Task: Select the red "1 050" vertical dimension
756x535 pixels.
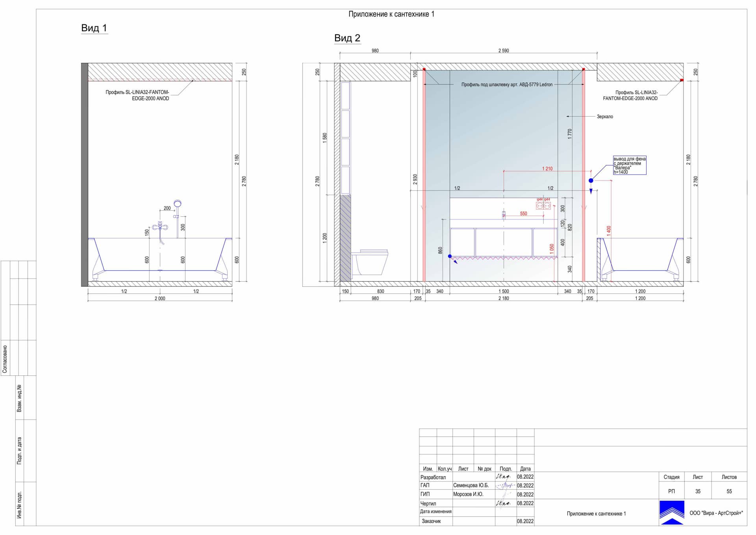Action: 552,249
